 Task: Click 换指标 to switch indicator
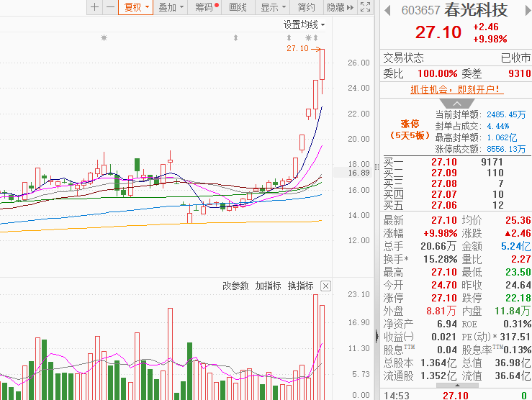coord(301,286)
